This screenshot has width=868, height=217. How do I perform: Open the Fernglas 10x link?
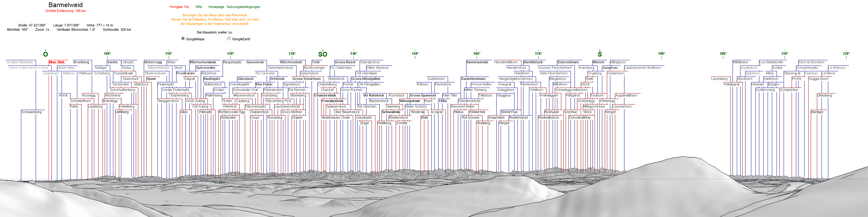click(179, 7)
